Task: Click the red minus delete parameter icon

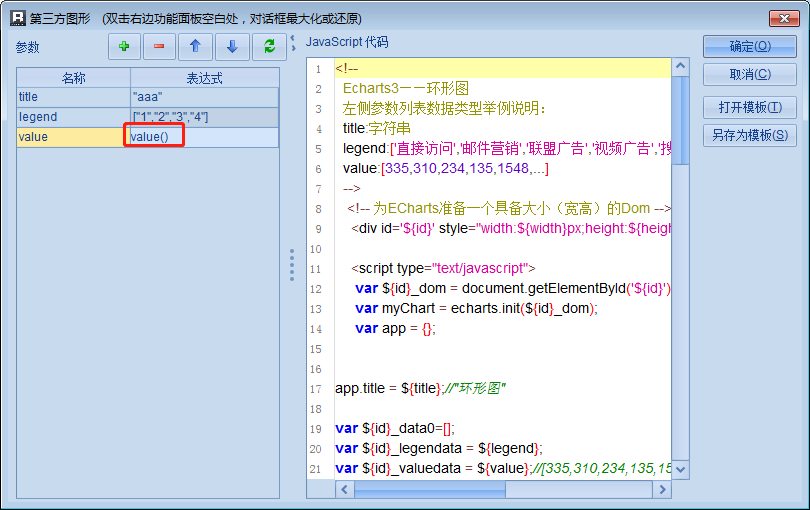Action: tap(159, 46)
